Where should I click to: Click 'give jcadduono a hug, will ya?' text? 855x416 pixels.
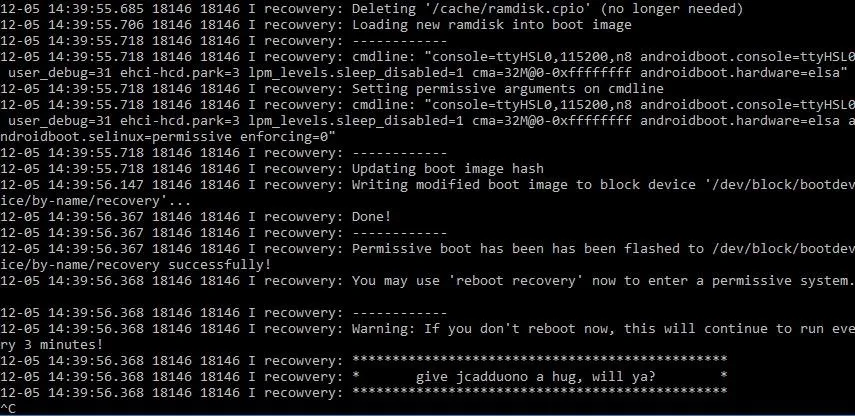click(535, 377)
